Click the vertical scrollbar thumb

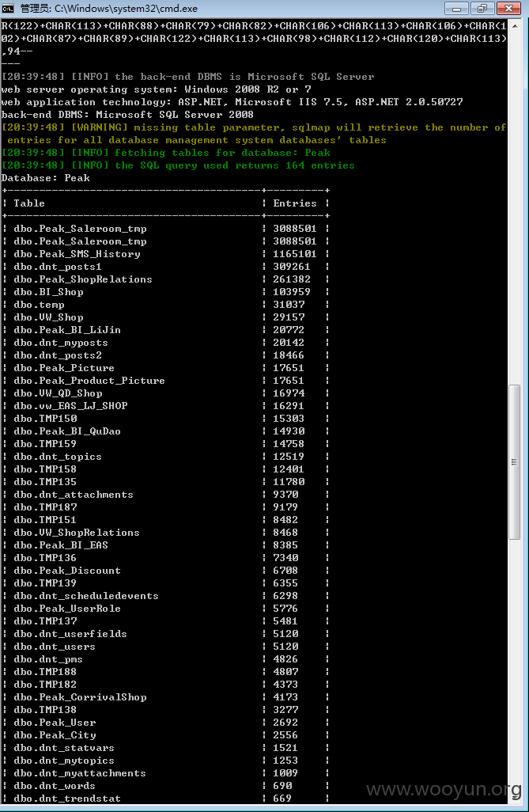(515, 462)
